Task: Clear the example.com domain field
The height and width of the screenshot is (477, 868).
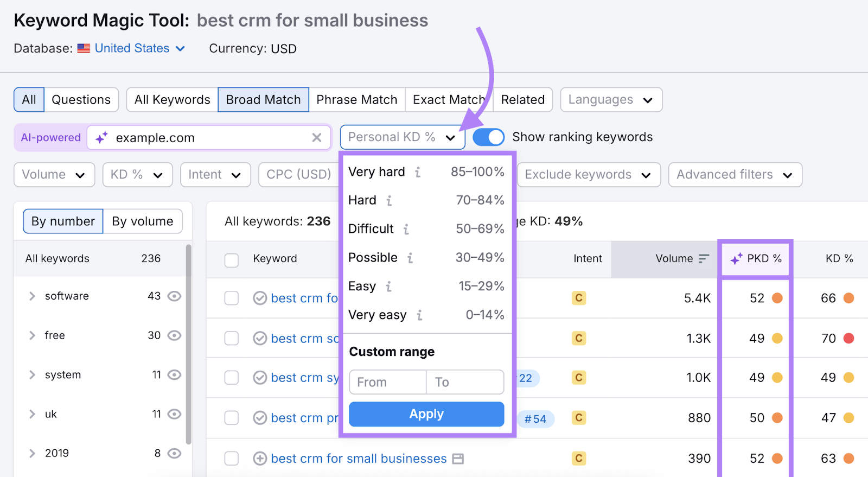Action: pyautogui.click(x=317, y=138)
